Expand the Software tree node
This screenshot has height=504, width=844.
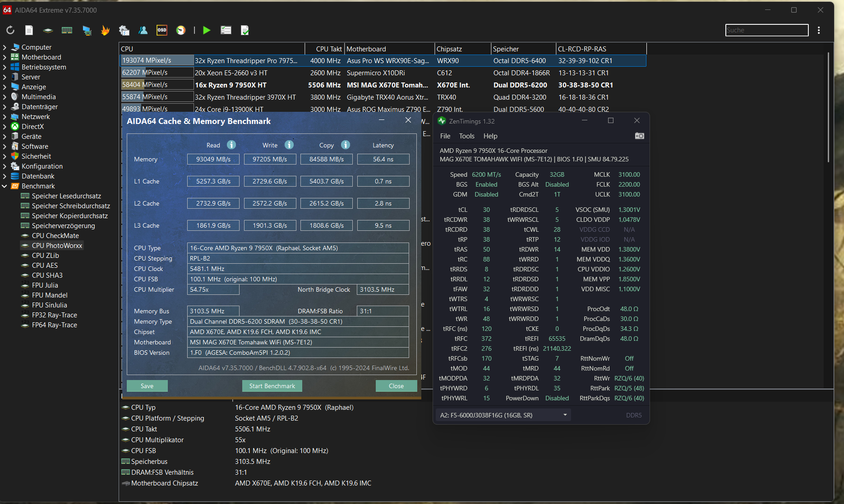[5, 147]
